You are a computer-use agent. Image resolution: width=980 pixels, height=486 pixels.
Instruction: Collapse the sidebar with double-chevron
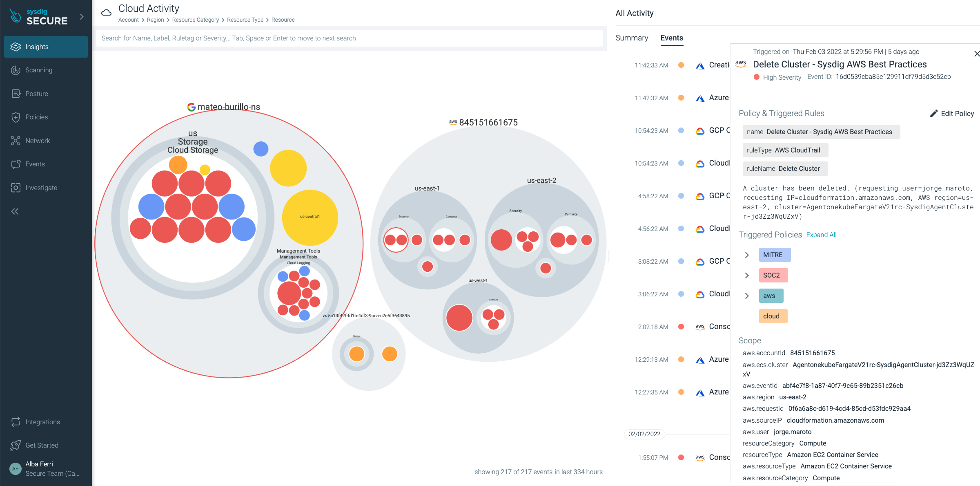(x=15, y=211)
